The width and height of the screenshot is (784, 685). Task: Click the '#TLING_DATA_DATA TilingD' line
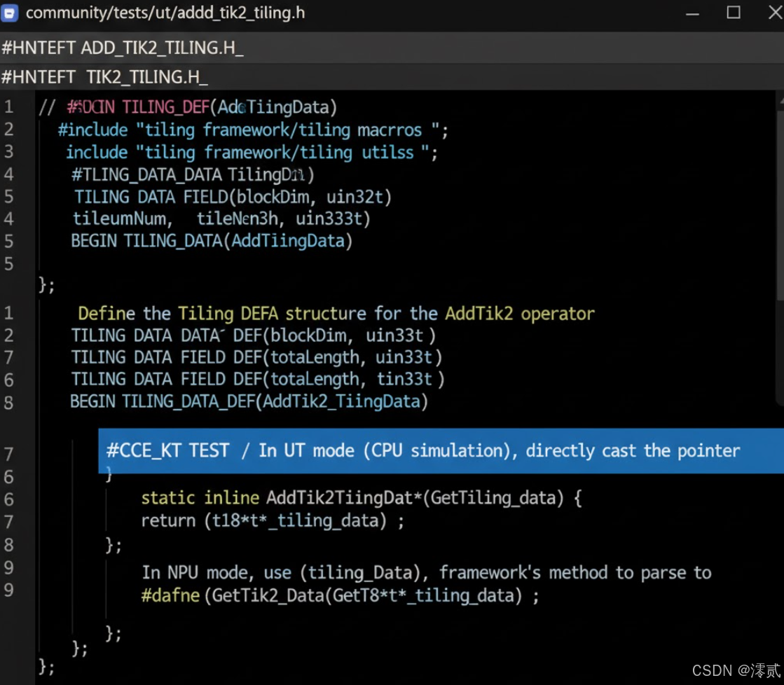point(193,174)
